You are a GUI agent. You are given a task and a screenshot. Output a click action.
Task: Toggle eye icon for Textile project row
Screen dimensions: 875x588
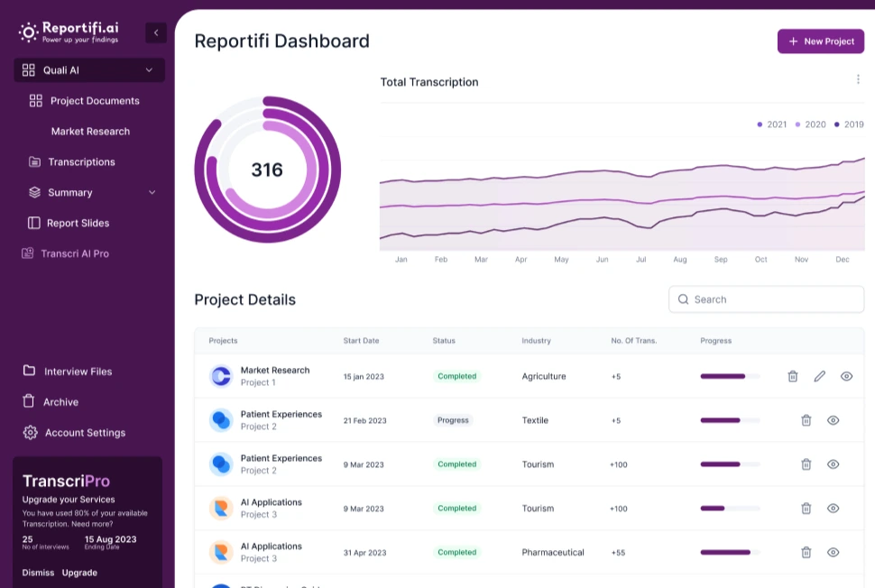[833, 420]
